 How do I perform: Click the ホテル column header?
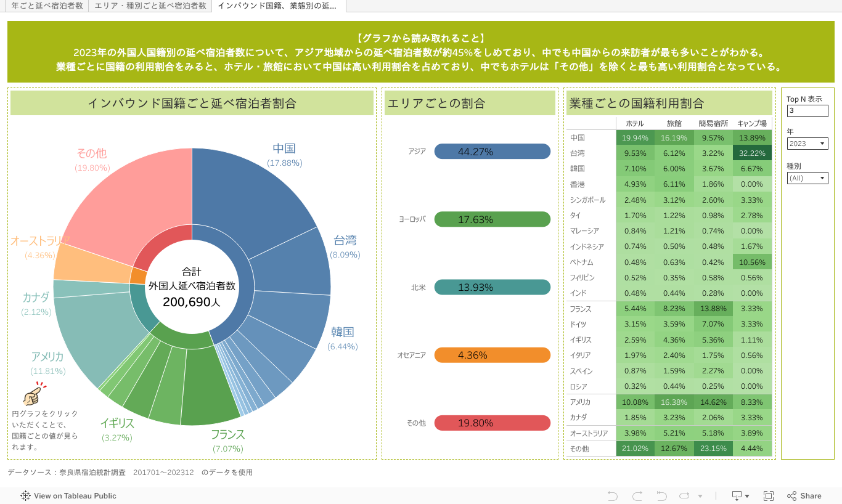tap(635, 123)
